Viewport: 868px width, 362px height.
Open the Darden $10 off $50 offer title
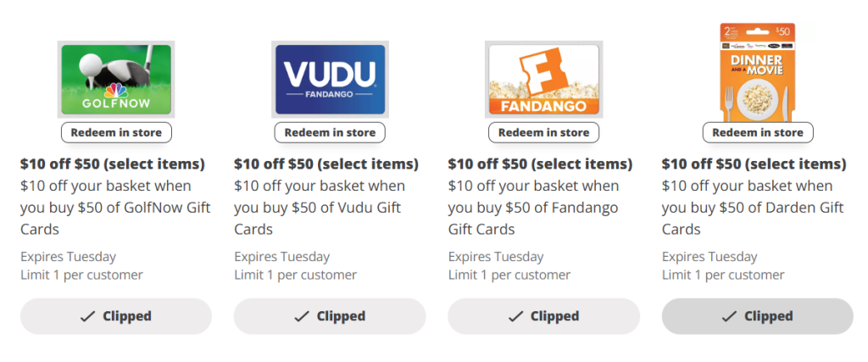(x=754, y=164)
